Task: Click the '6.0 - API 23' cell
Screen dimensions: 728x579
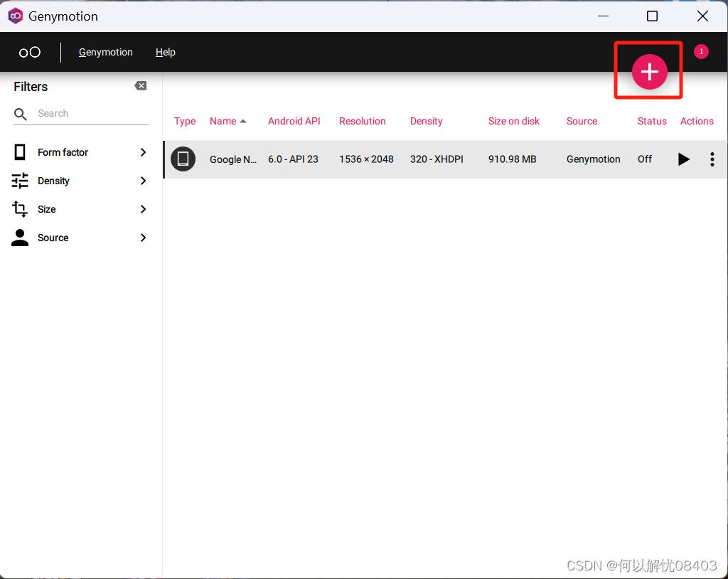Action: pos(293,159)
